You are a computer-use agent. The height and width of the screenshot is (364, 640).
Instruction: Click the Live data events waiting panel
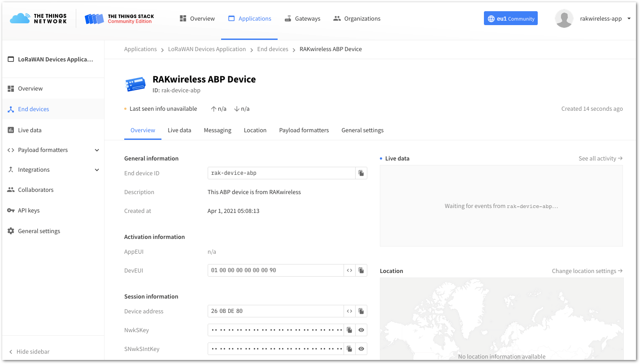pyautogui.click(x=501, y=206)
